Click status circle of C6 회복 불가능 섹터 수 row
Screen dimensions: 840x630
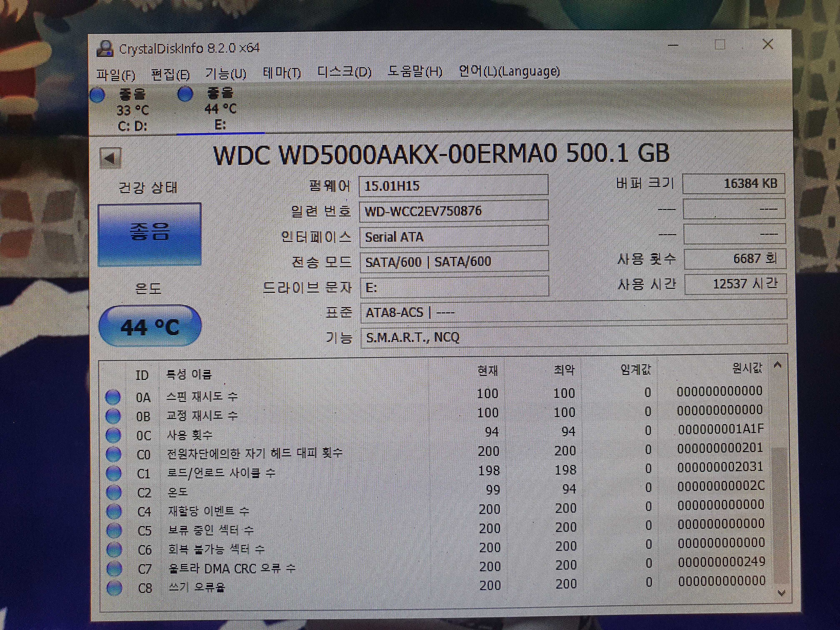point(114,550)
